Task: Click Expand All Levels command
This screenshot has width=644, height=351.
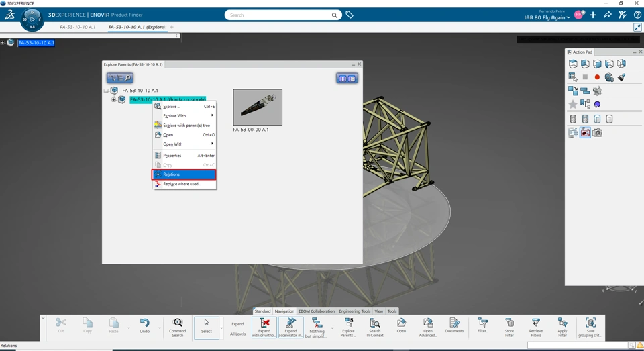Action: tap(237, 329)
